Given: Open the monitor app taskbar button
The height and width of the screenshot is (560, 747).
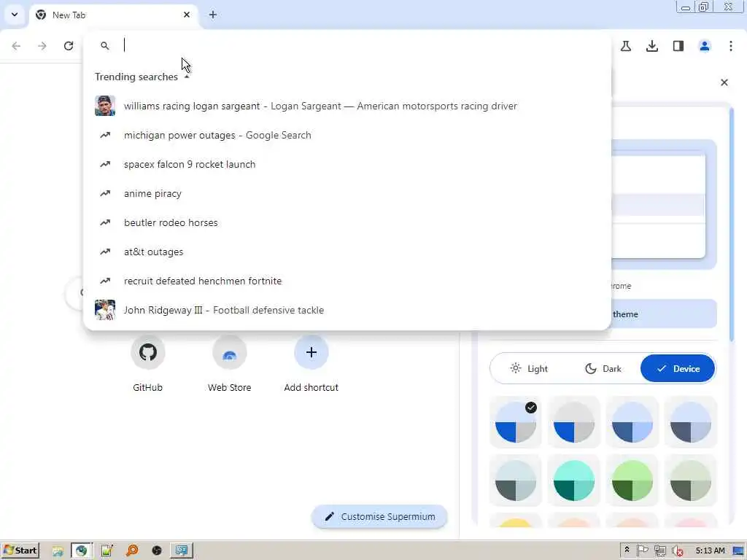Looking at the screenshot, I should (182, 551).
